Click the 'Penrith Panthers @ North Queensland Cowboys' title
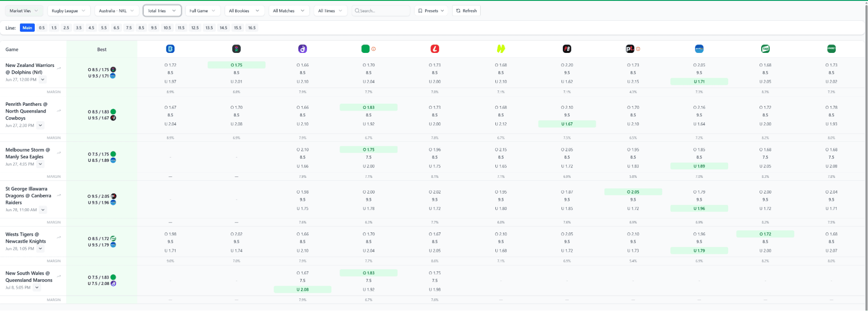The width and height of the screenshot is (868, 311). pyautogui.click(x=26, y=111)
